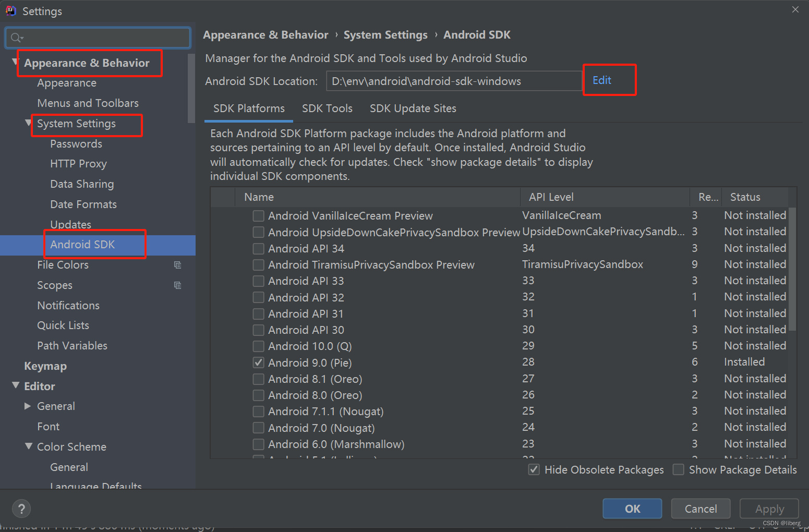
Task: Enable the Android API 34 checkbox
Action: coord(258,248)
